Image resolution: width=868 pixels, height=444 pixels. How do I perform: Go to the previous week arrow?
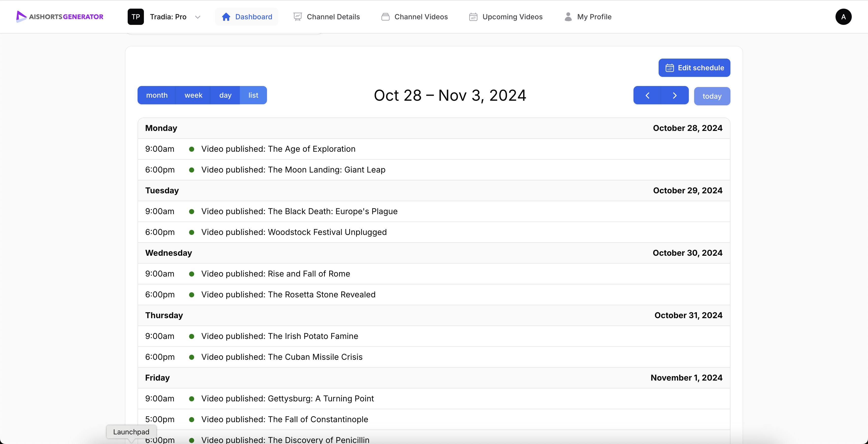pos(647,96)
